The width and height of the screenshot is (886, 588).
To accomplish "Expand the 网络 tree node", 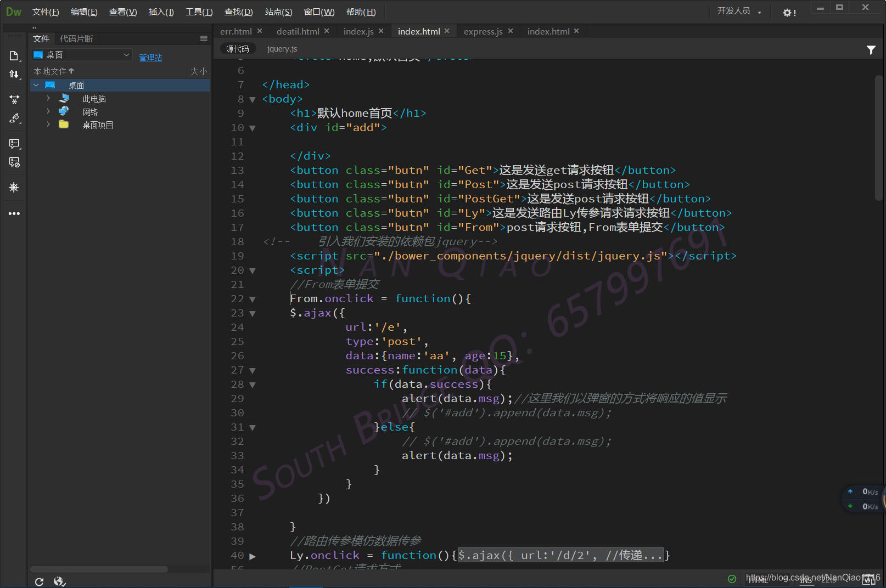I will [x=48, y=111].
